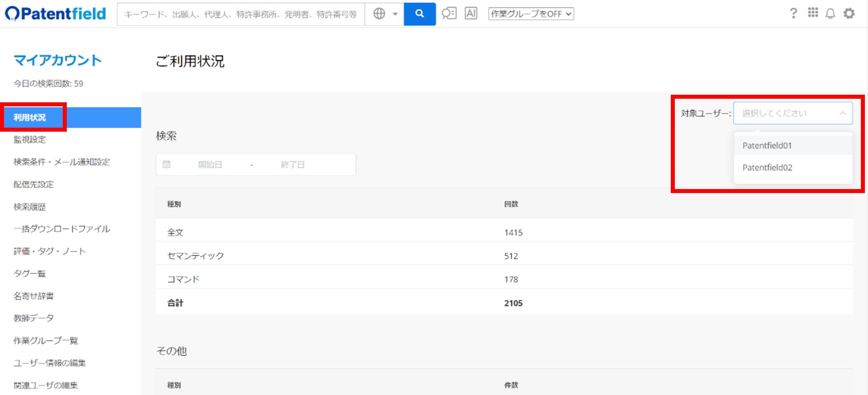
Task: Go to タグ一覧 in the sidebar
Action: pos(30,274)
